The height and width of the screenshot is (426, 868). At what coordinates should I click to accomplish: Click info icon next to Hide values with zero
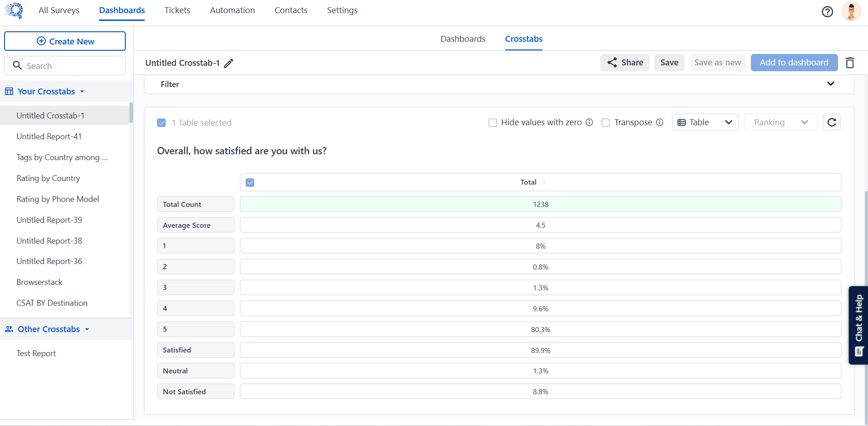[589, 122]
